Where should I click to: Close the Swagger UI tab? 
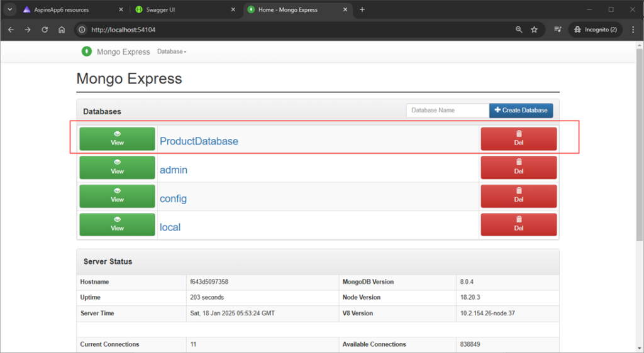click(x=233, y=9)
